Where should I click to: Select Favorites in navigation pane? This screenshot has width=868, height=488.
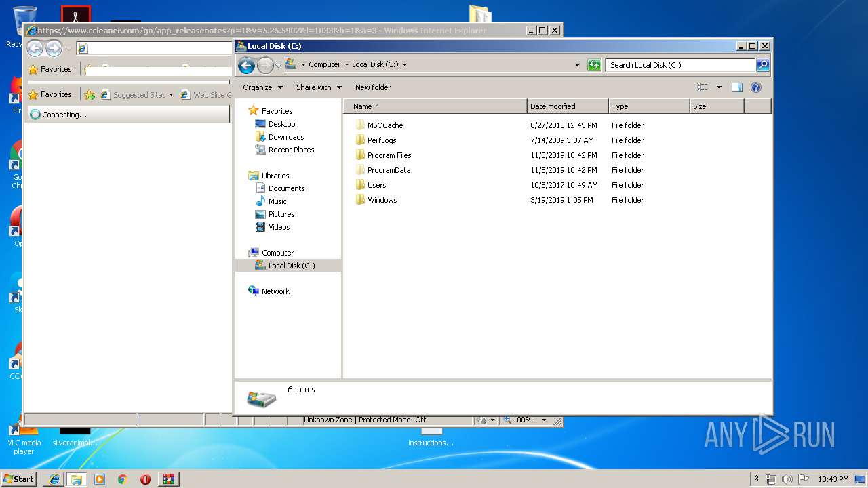(277, 111)
